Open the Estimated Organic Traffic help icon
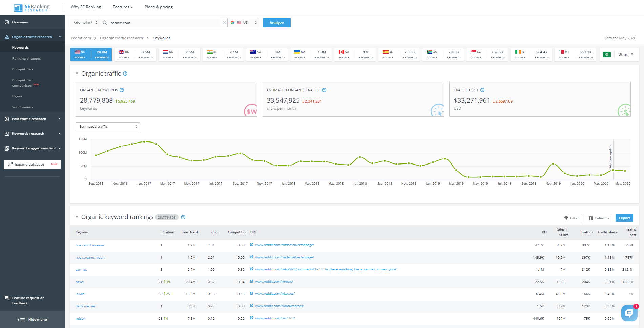Viewport: 644px width, 328px height. pyautogui.click(x=324, y=90)
